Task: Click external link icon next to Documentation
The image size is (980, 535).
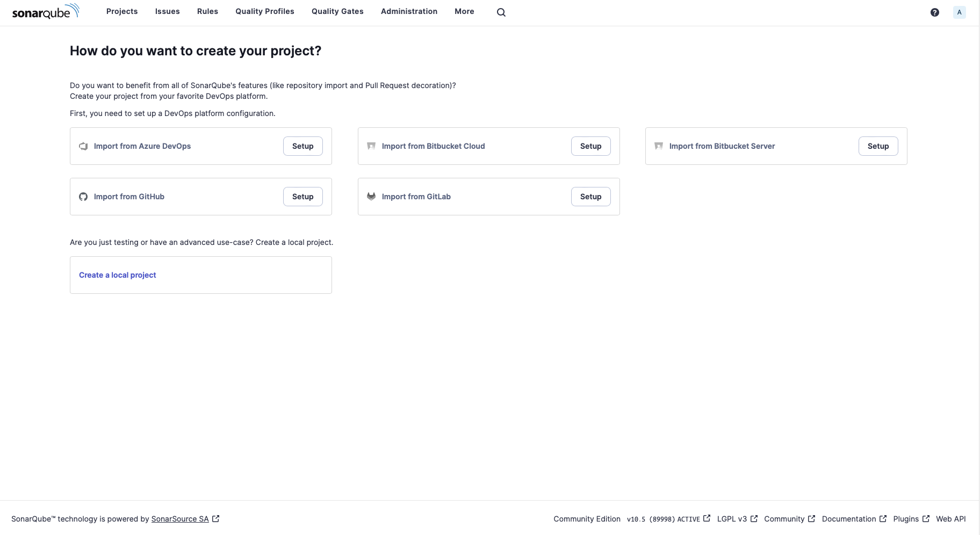Action: pos(883,519)
